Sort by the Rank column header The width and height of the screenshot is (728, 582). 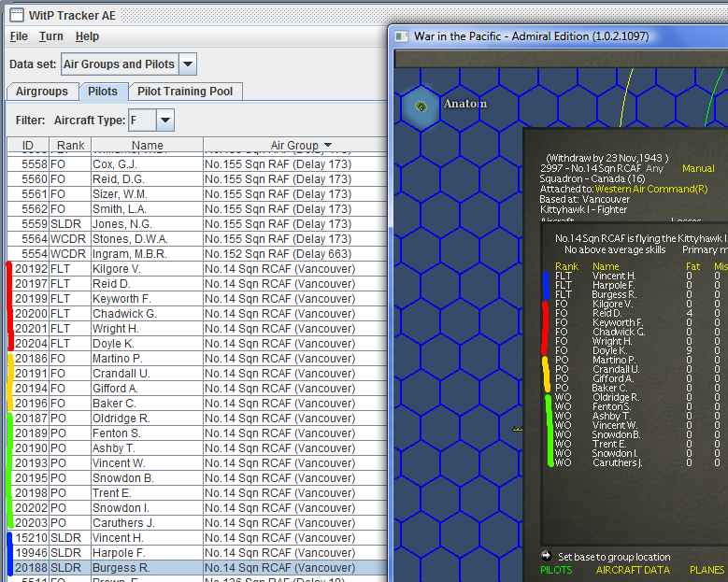pyautogui.click(x=70, y=146)
